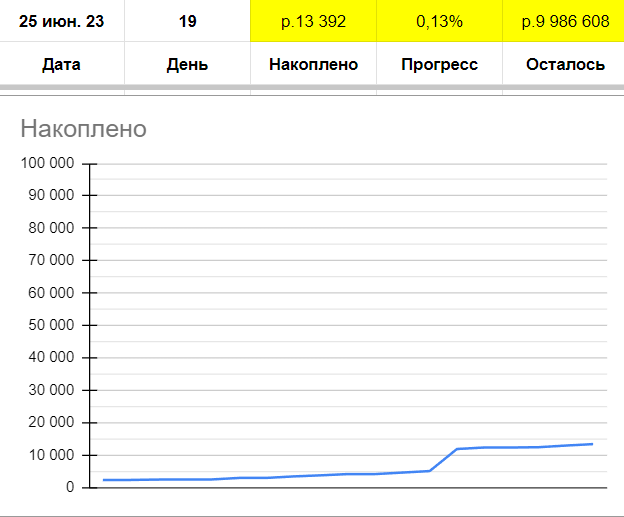This screenshot has width=624, height=517.
Task: Click the yellow cell 'р.13 392'
Action: [313, 21]
